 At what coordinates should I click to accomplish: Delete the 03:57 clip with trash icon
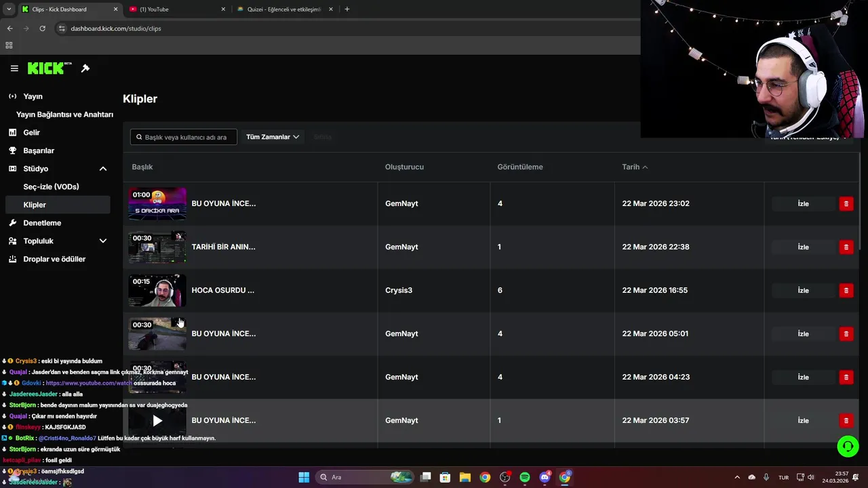(846, 420)
